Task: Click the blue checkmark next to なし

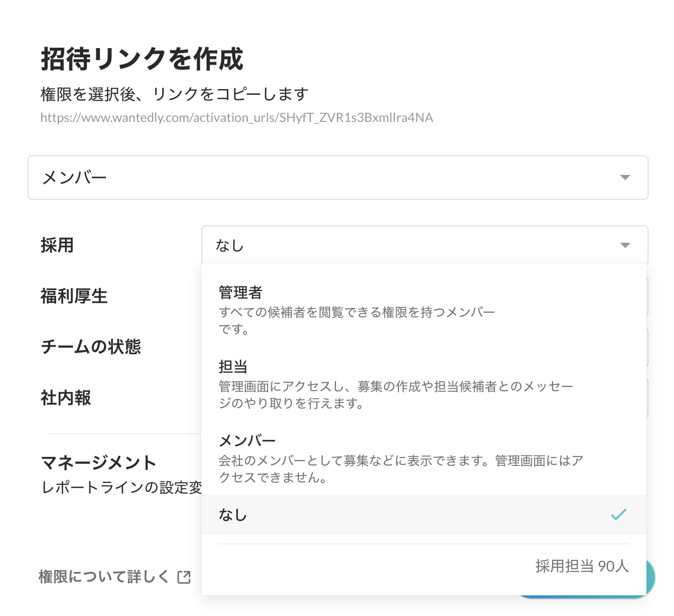Action: point(618,514)
